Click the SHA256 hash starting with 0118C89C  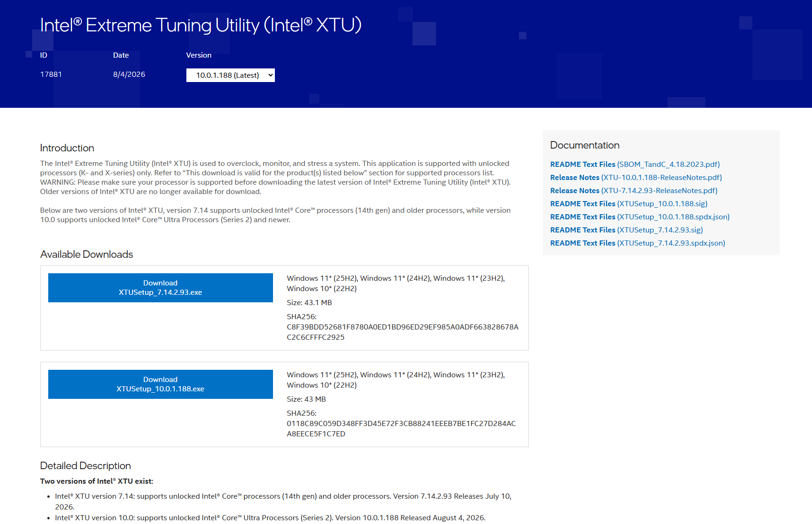tap(401, 429)
